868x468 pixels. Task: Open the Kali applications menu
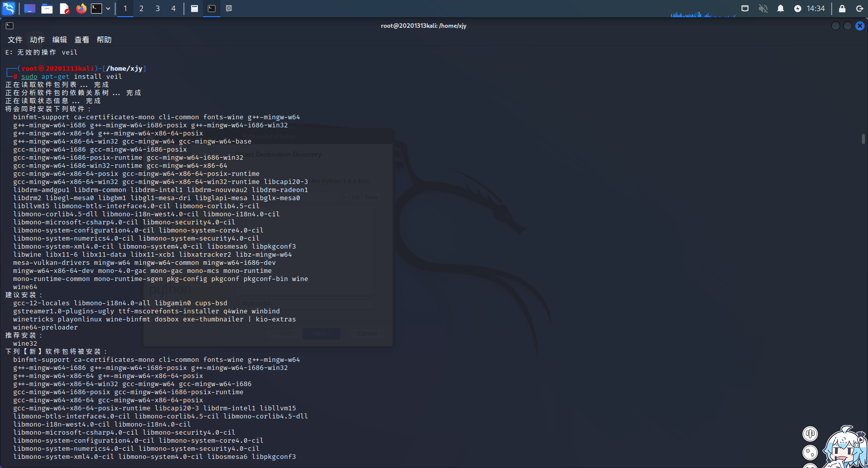click(9, 9)
